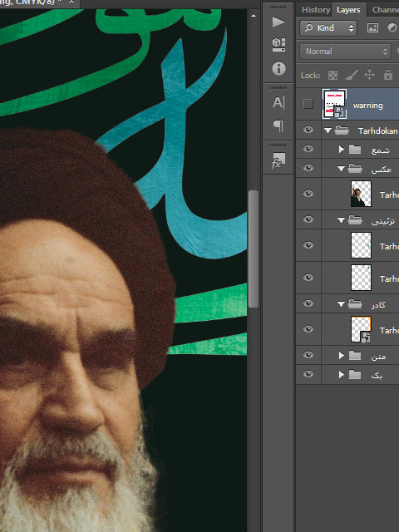Viewport: 399px width, 532px height.
Task: Open the Kind filter dropdown
Action: tap(328, 27)
